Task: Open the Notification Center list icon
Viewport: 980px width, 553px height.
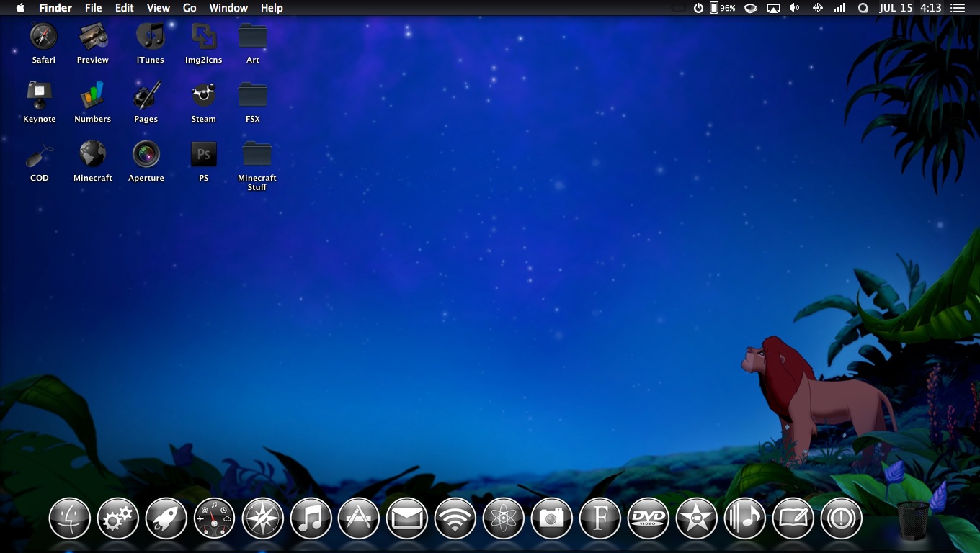Action: pyautogui.click(x=958, y=8)
